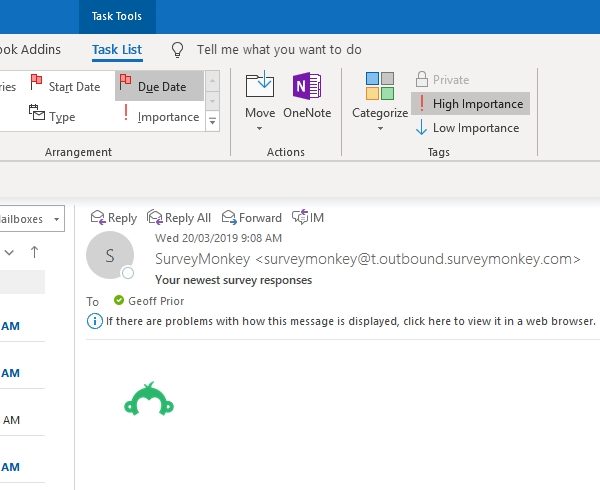Forward the SurveyMonkey message
This screenshot has width=600, height=490.
coord(251,218)
